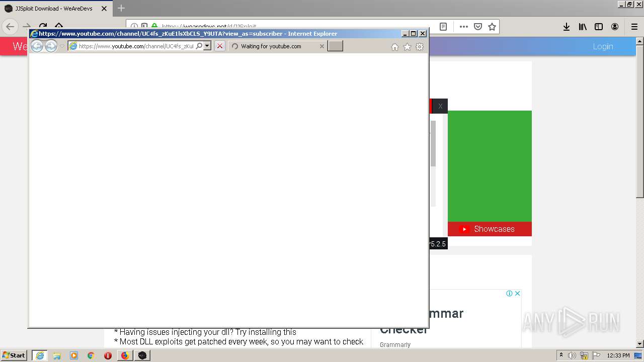
Task: Open dark round app icon in taskbar
Action: click(x=142, y=355)
